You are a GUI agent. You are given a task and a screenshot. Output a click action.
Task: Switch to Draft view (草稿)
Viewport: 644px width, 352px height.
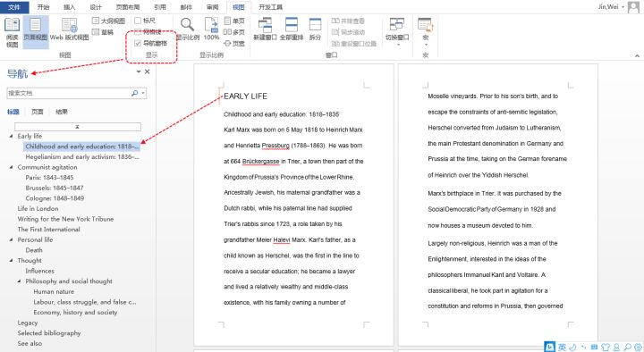click(103, 32)
